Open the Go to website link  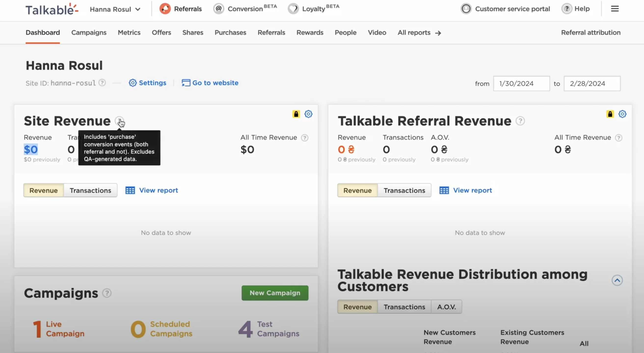pos(210,83)
